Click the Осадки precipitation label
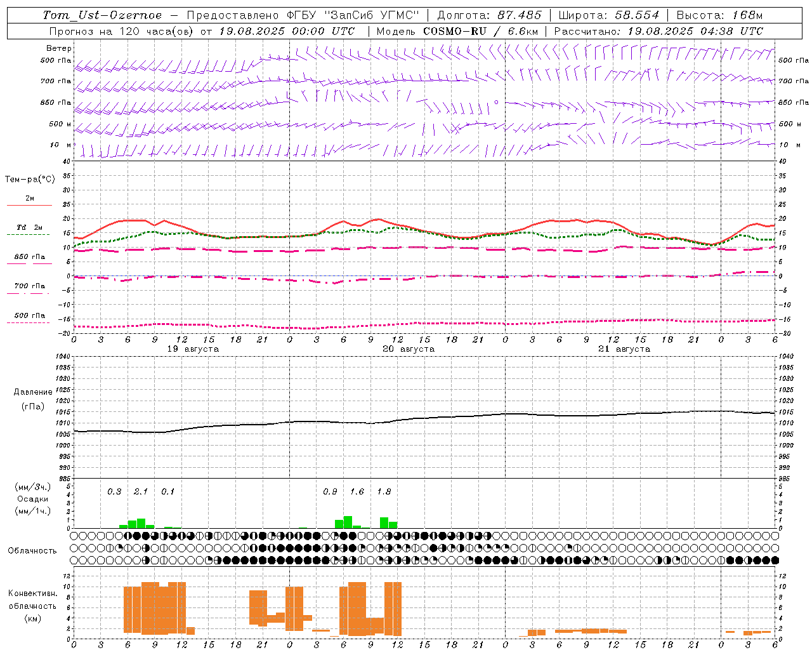Viewport: 812px width, 650px height. pyautogui.click(x=33, y=499)
